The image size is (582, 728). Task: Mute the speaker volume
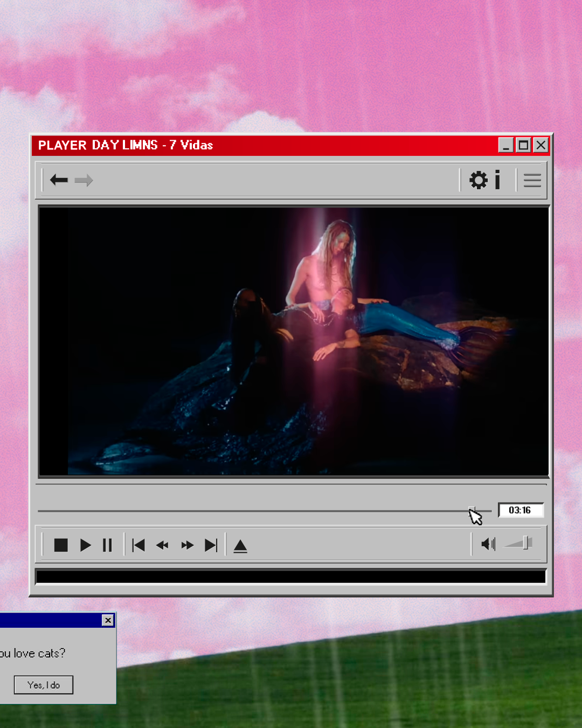coord(488,544)
